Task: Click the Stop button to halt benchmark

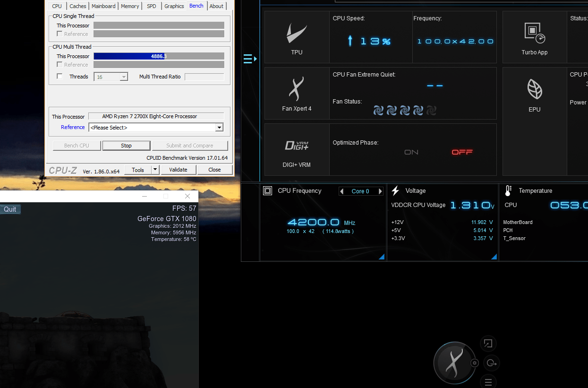Action: [x=126, y=145]
